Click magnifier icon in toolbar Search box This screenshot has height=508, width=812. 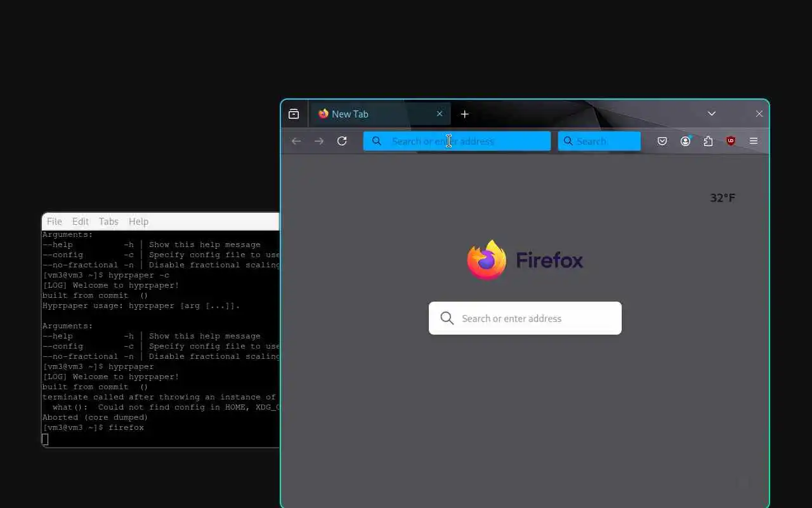568,141
